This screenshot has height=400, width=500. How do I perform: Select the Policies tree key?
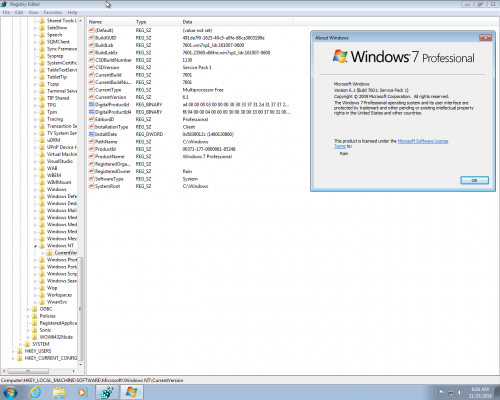48,316
